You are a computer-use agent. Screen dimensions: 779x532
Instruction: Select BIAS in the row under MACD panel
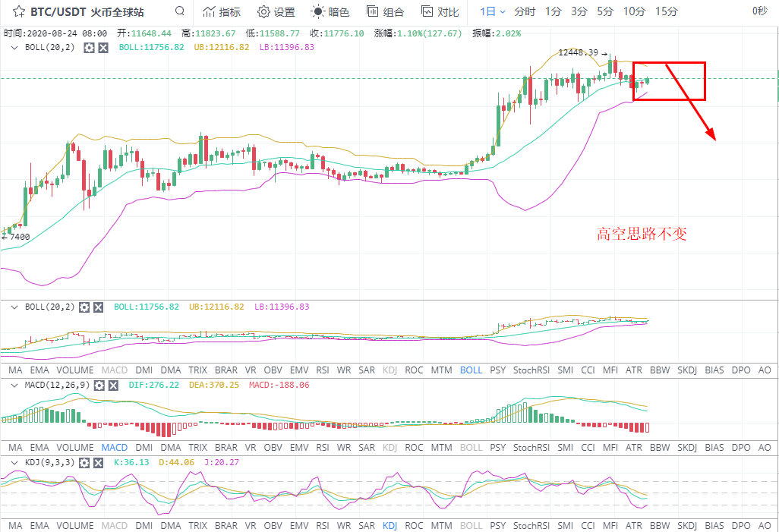714,448
